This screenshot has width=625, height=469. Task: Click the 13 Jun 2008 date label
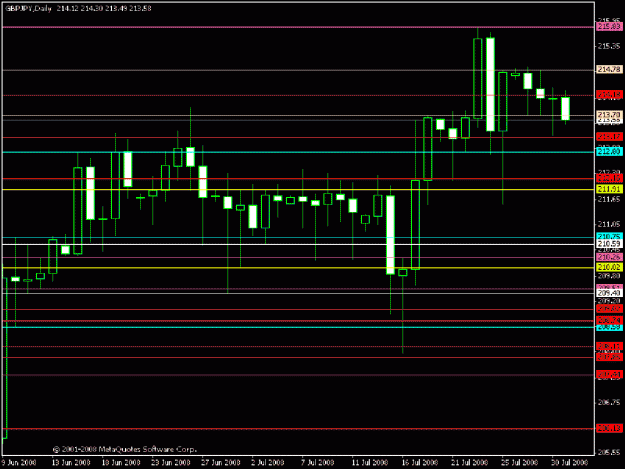[71, 463]
